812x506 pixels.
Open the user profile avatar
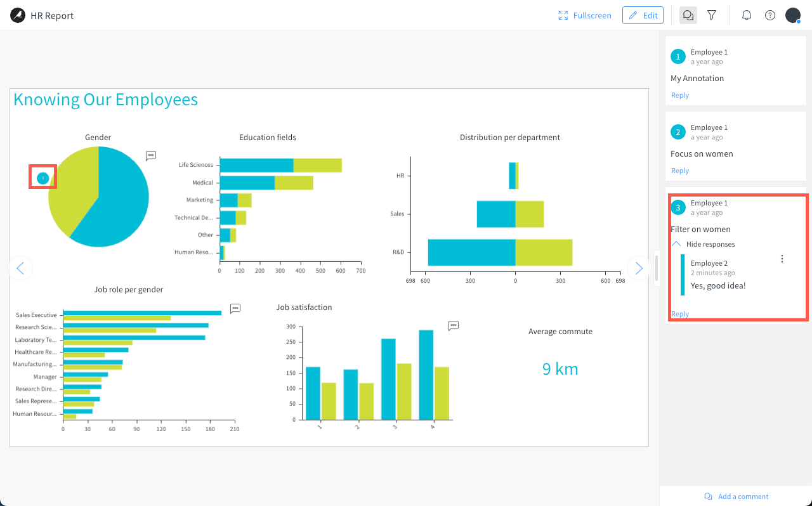793,15
